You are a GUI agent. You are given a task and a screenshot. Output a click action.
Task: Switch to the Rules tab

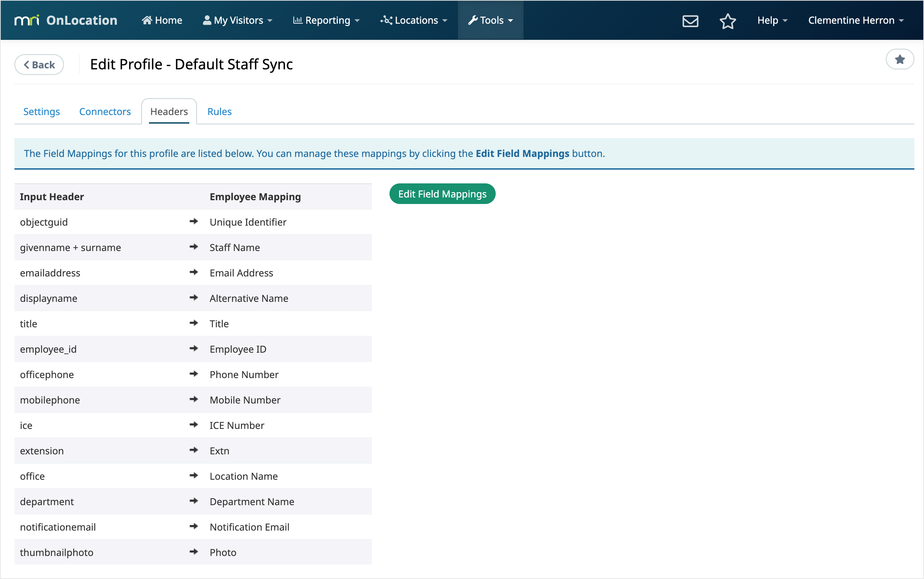pos(219,111)
